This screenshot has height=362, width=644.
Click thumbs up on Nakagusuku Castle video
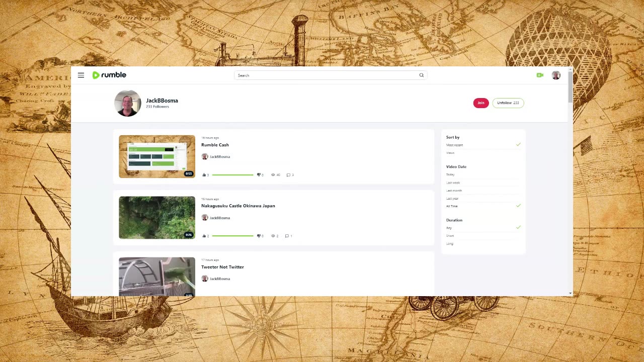click(204, 236)
